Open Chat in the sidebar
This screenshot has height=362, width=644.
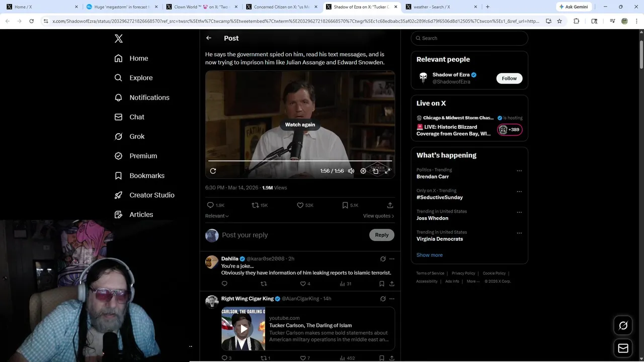coord(129,117)
